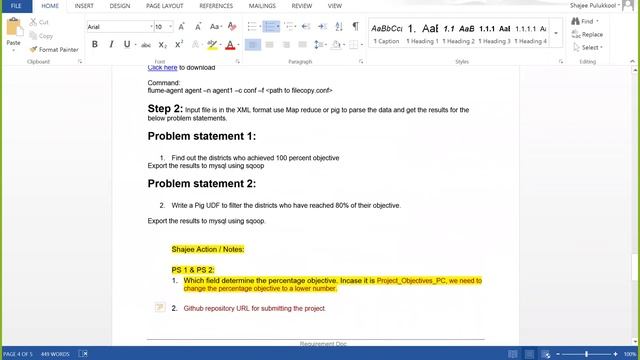Open the font color dropdown arrow
Viewport: 640px width, 360px height.
[x=238, y=45]
